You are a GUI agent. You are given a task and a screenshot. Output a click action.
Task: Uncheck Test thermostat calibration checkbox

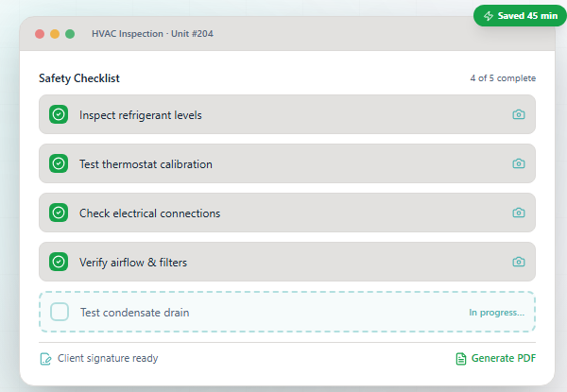[59, 163]
